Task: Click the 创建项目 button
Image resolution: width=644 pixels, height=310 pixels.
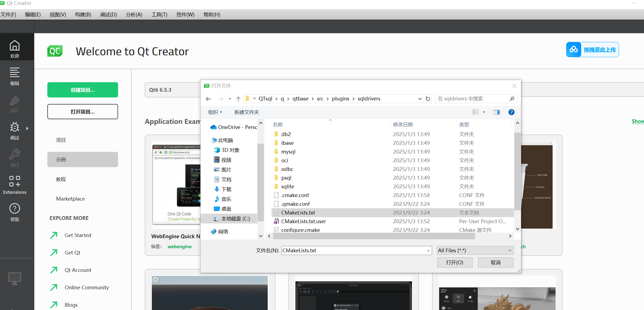Action: click(x=82, y=90)
